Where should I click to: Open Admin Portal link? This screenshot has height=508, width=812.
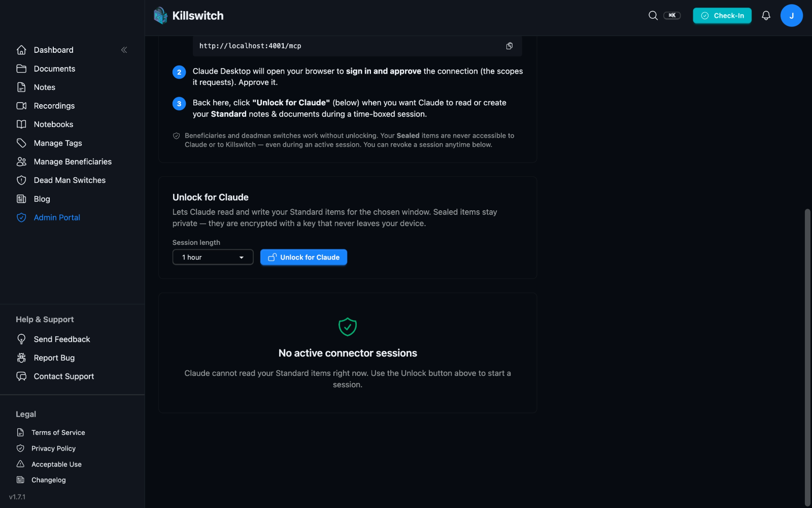click(x=57, y=217)
